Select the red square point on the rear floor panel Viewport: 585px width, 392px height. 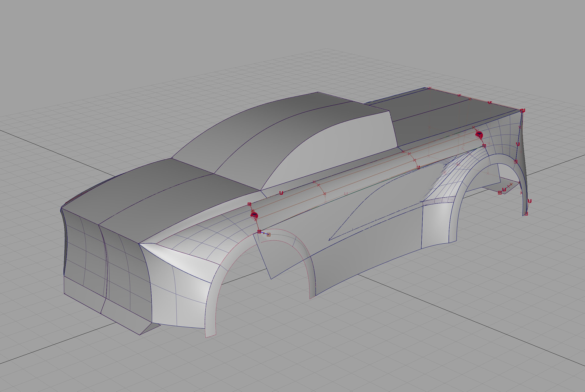point(500,193)
